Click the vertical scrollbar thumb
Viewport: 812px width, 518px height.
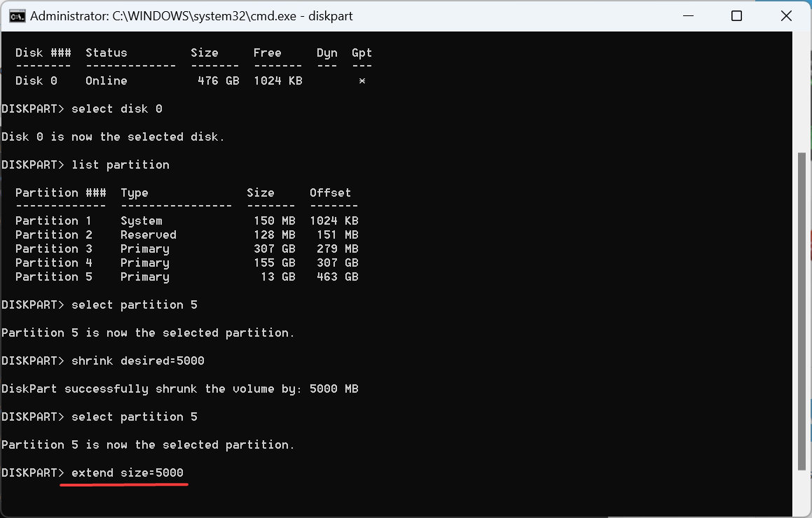click(801, 311)
